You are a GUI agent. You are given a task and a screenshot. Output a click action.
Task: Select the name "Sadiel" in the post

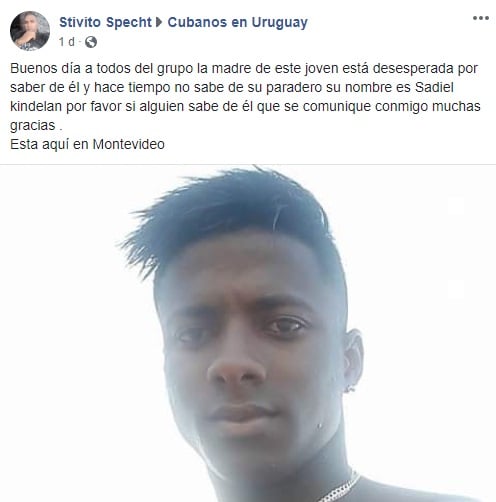pyautogui.click(x=434, y=87)
